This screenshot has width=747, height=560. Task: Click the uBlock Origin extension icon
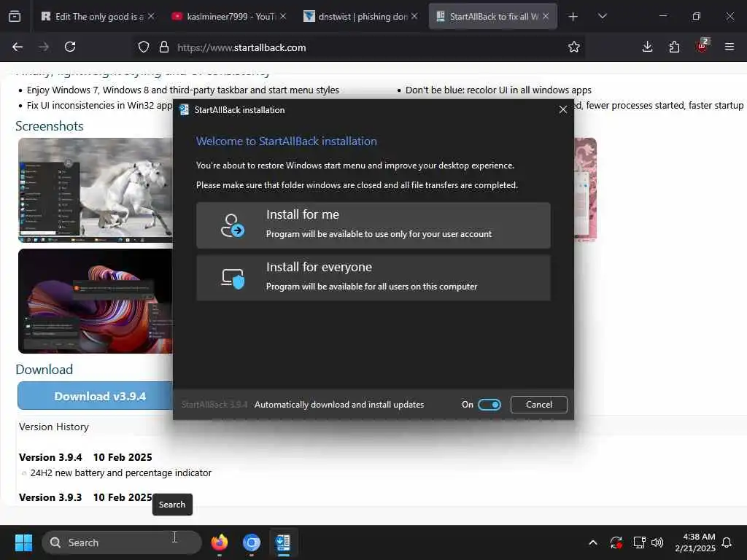[703, 46]
